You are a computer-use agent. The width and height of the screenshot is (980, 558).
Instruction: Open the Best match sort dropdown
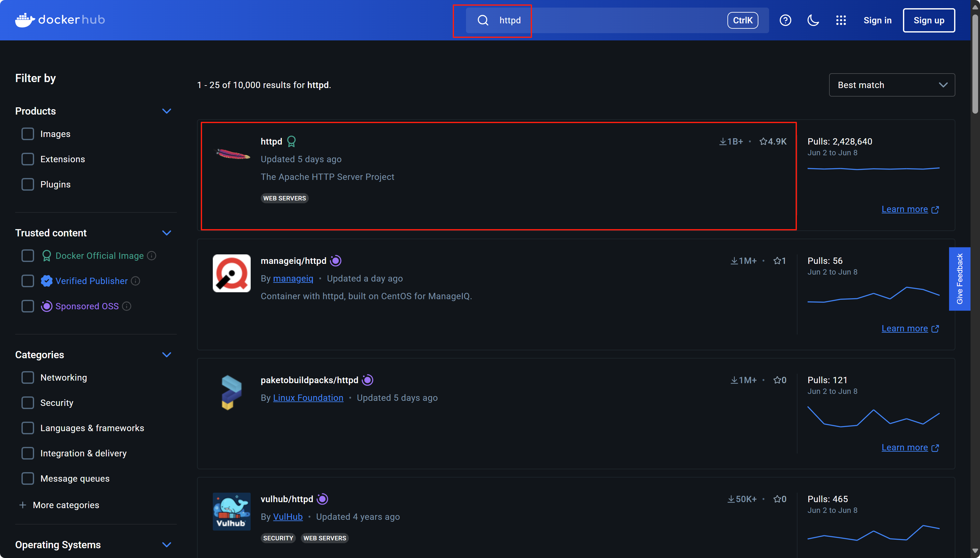(x=892, y=85)
